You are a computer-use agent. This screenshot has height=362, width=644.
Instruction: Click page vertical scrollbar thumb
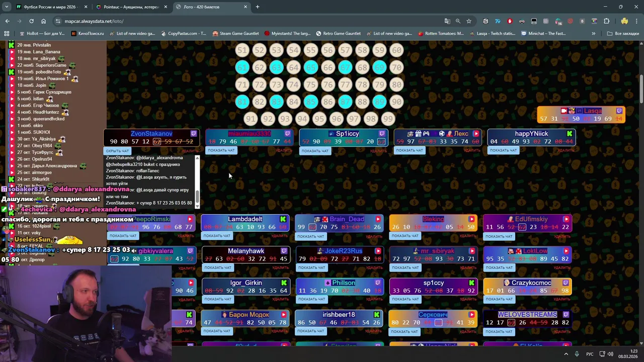[x=641, y=89]
